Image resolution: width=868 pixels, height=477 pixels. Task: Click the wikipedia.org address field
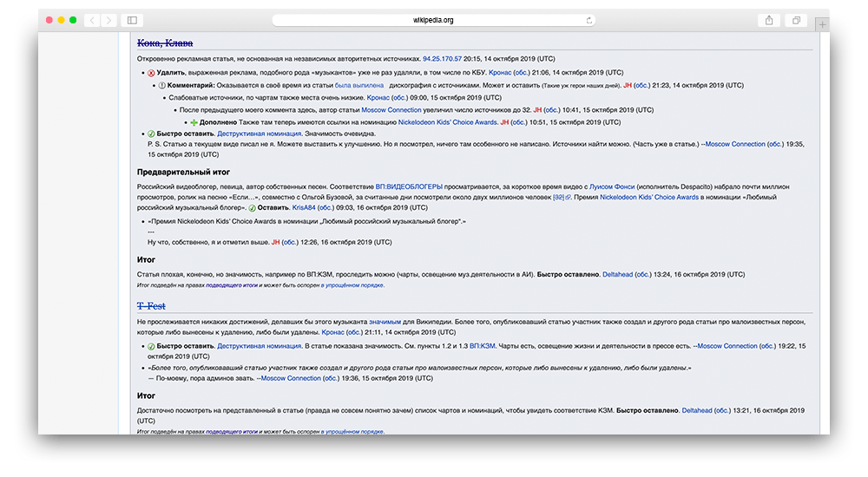coord(433,21)
